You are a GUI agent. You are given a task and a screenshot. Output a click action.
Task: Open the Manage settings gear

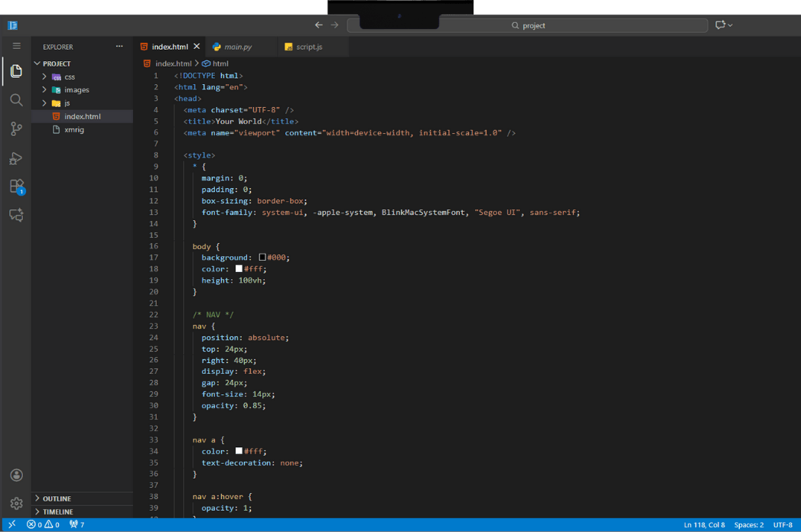16,503
